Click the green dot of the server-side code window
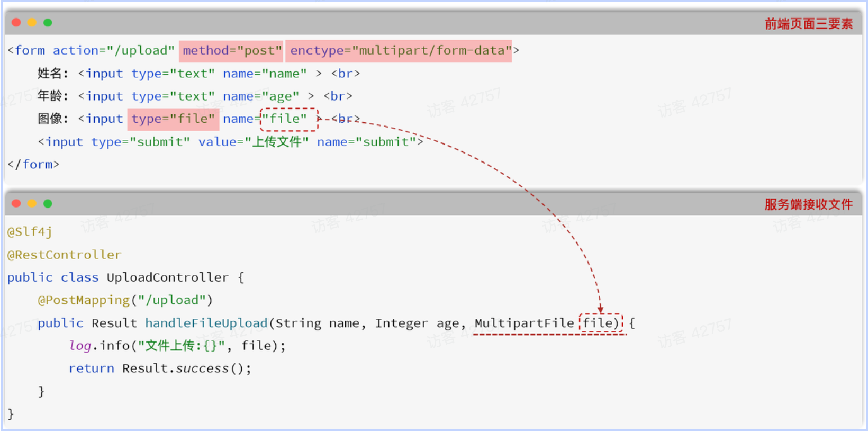The width and height of the screenshot is (868, 432). (48, 203)
